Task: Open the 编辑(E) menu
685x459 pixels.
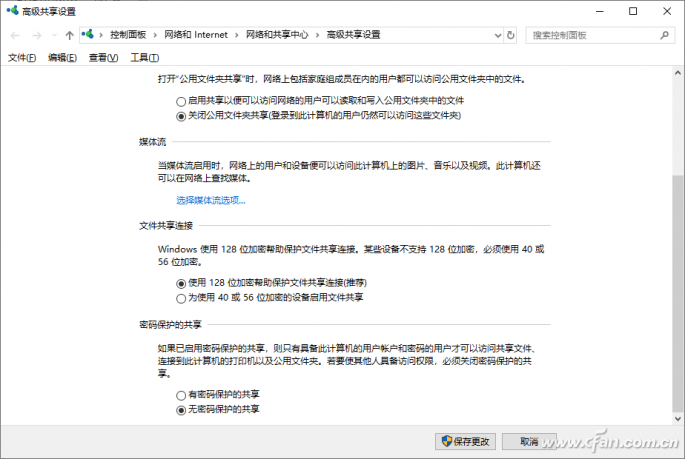Action: click(62, 58)
